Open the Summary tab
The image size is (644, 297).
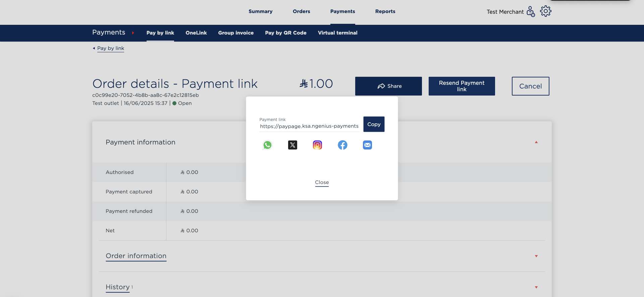261,11
